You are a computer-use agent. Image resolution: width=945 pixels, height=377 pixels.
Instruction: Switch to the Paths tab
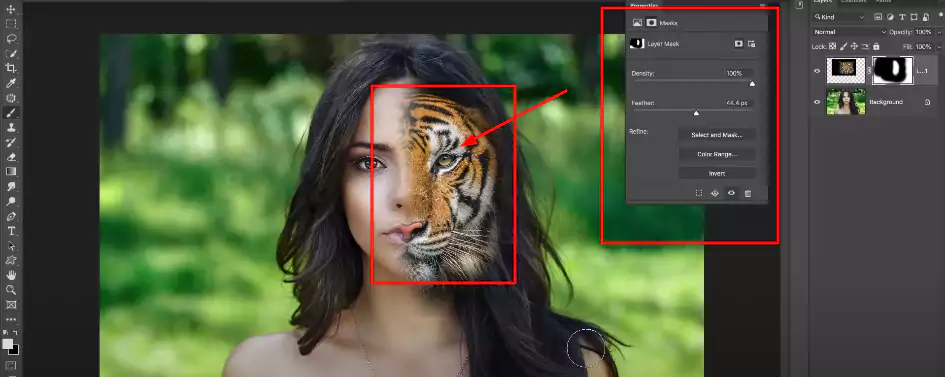click(883, 2)
